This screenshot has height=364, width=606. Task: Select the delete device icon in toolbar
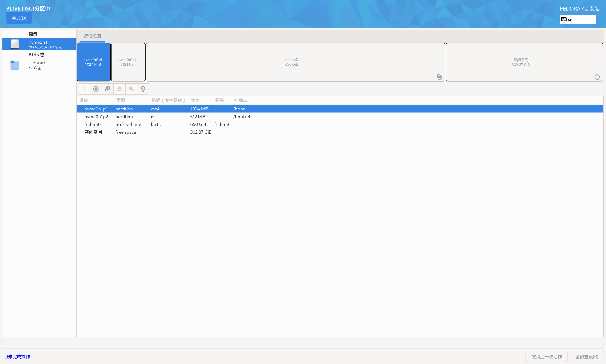(96, 89)
